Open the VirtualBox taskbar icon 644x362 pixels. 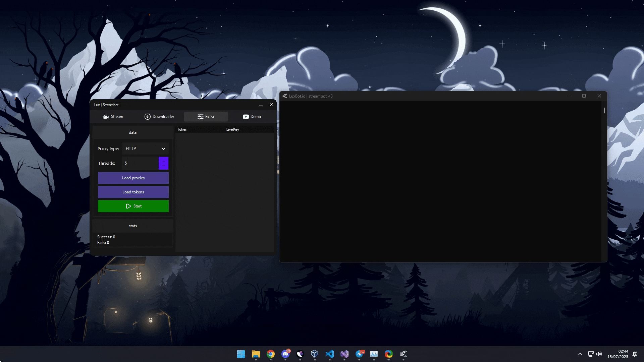(314, 354)
